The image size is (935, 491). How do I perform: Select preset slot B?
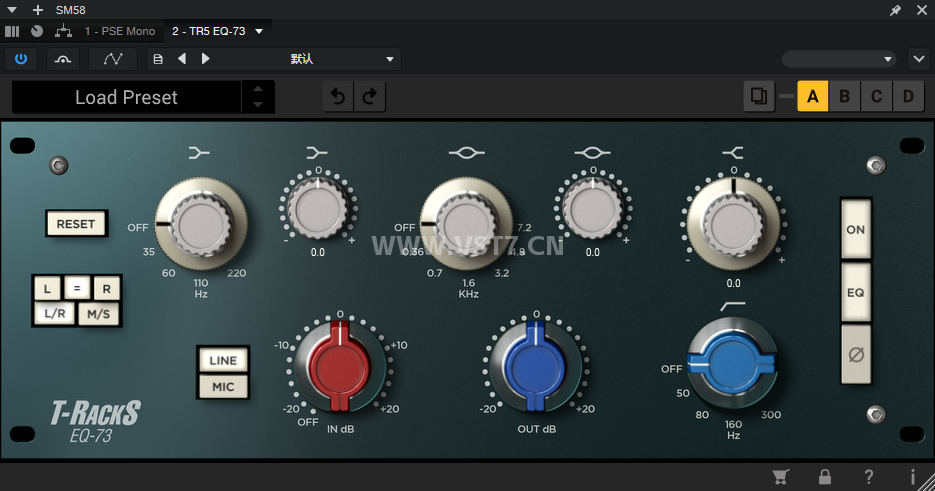tap(844, 96)
